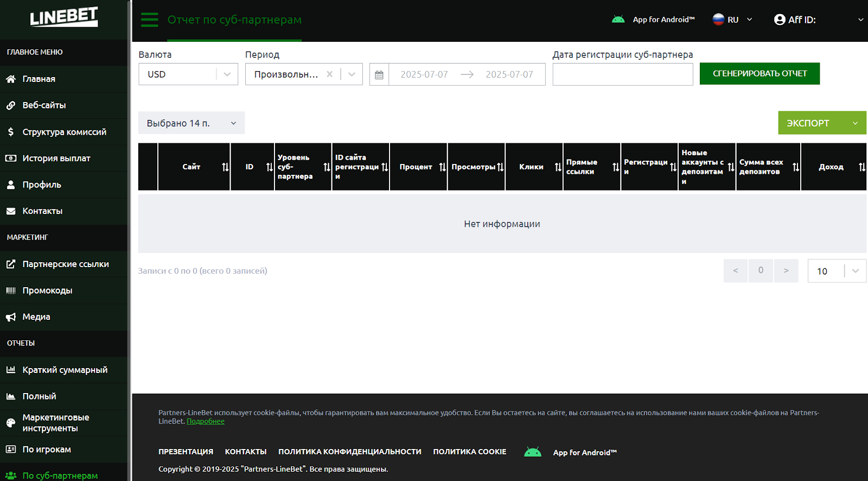The width and height of the screenshot is (868, 481).
Task: Click the envelope icon beside Контакты
Action: [x=11, y=211]
